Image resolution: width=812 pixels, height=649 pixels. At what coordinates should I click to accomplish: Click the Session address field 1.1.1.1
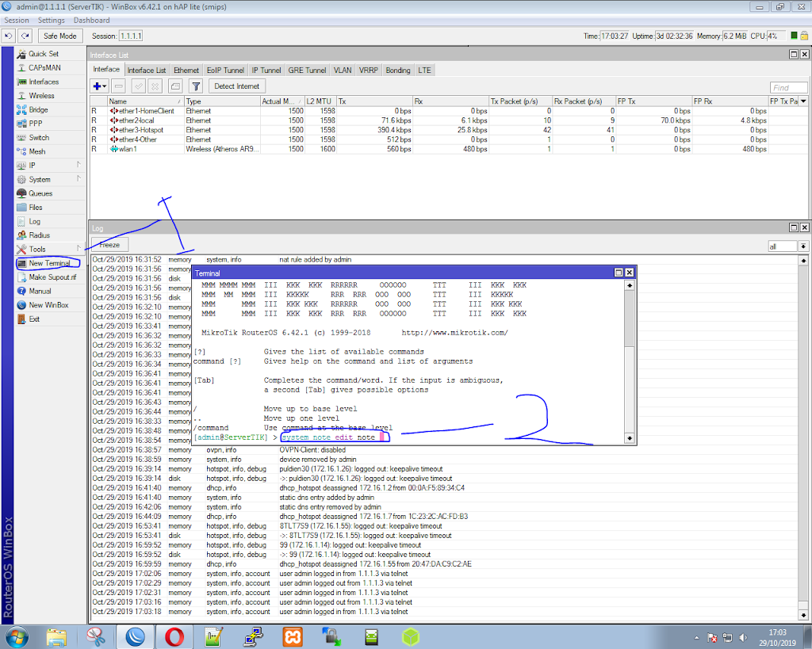[131, 36]
